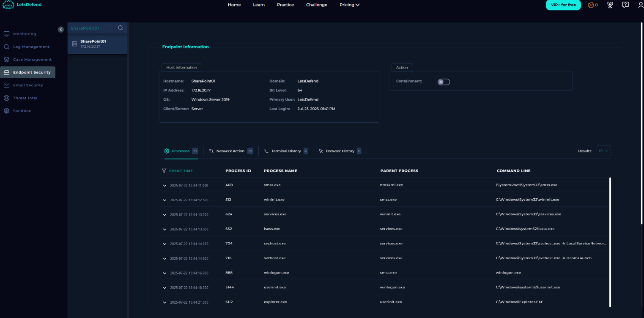Select the Processes tab
The width and height of the screenshot is (644, 318).
[x=181, y=151]
